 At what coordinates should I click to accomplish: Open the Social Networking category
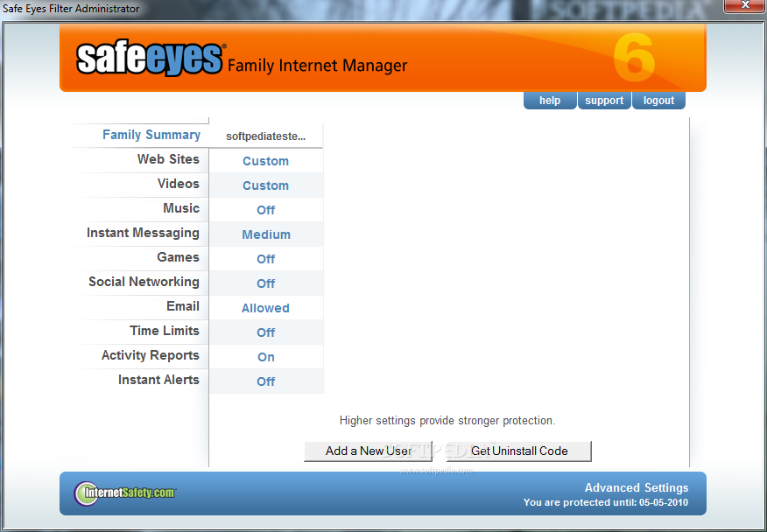[x=144, y=282]
